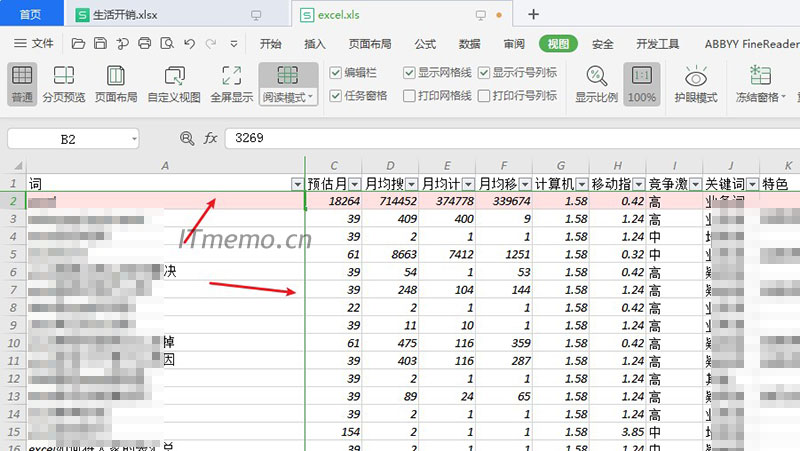Screen dimensions: 800x451
Task: Click the fx insert function icon
Action: 210,138
